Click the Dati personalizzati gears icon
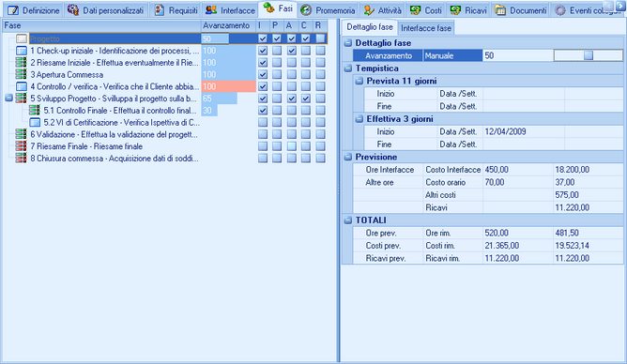 (73, 10)
